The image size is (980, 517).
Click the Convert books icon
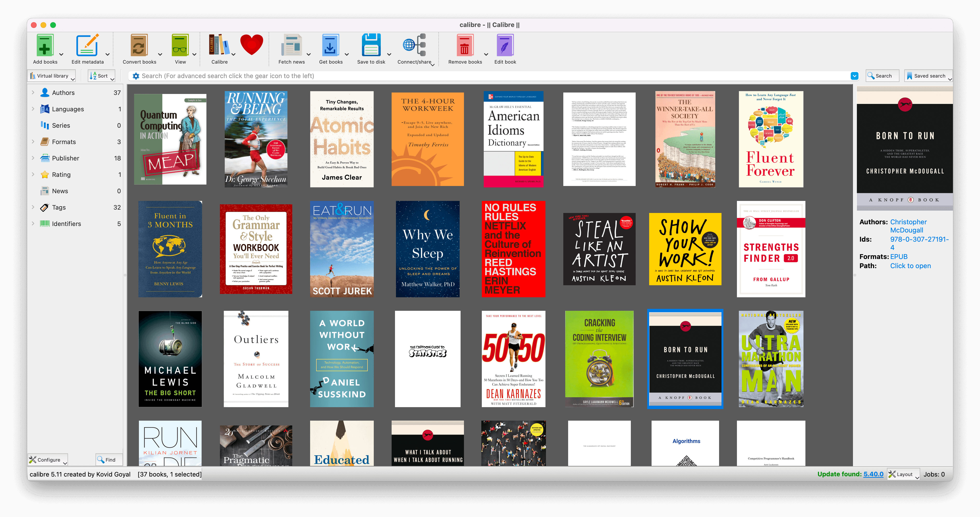[139, 45]
